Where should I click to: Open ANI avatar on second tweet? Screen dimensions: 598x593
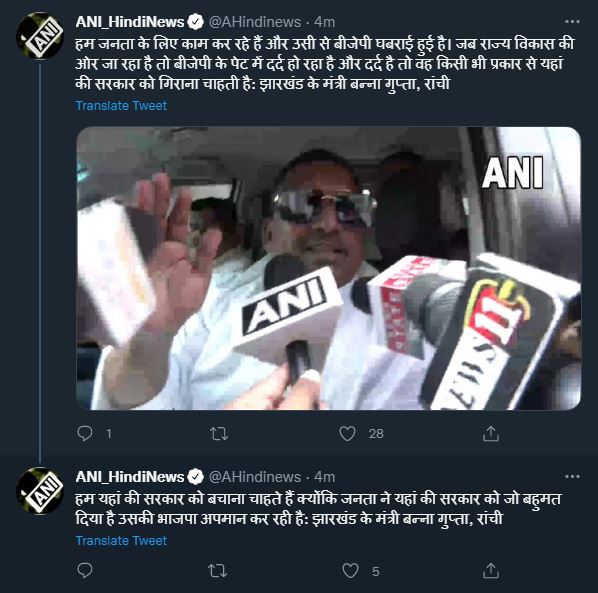40,490
